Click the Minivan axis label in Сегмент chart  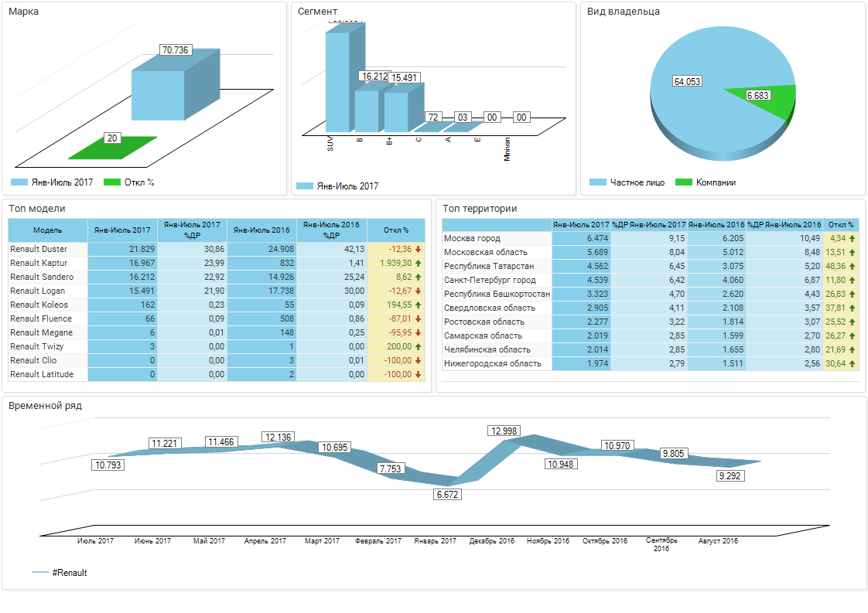(x=507, y=149)
